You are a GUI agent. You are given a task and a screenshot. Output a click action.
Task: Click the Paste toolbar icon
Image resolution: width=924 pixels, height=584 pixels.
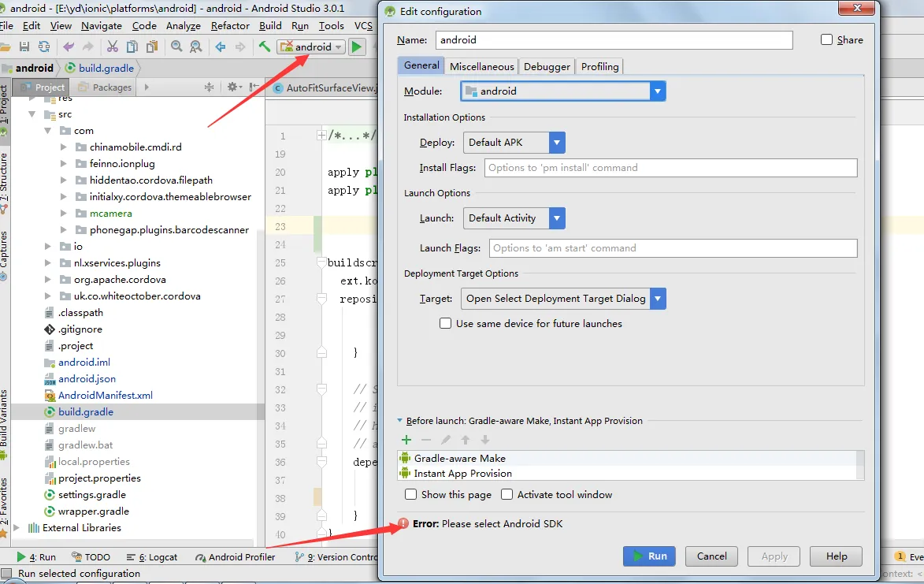[x=152, y=46]
